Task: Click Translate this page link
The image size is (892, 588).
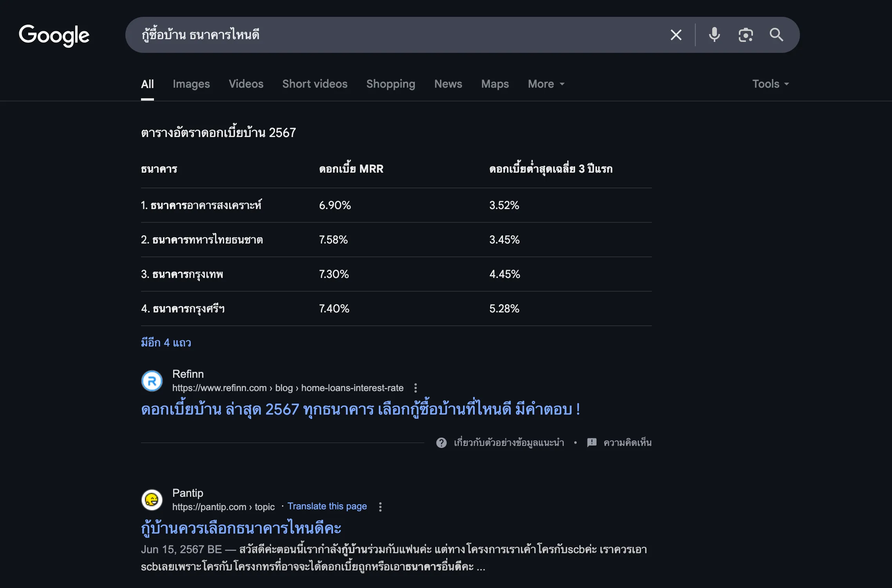Action: click(327, 506)
